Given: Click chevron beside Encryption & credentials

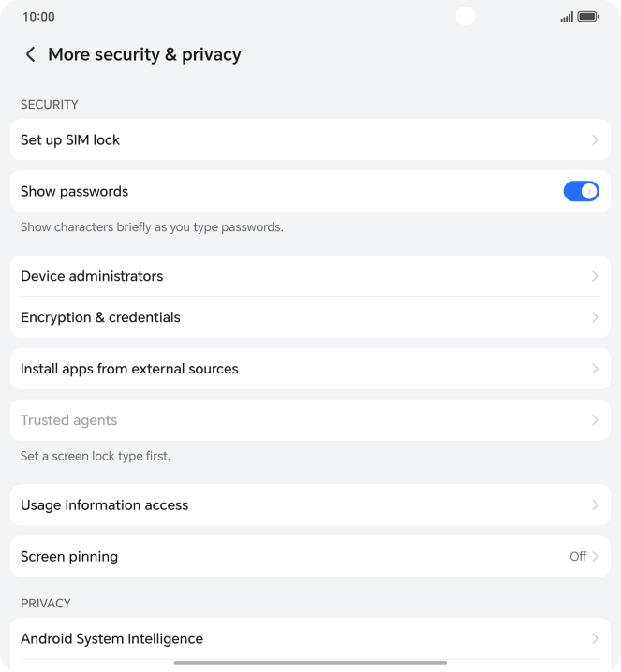Looking at the screenshot, I should (595, 317).
